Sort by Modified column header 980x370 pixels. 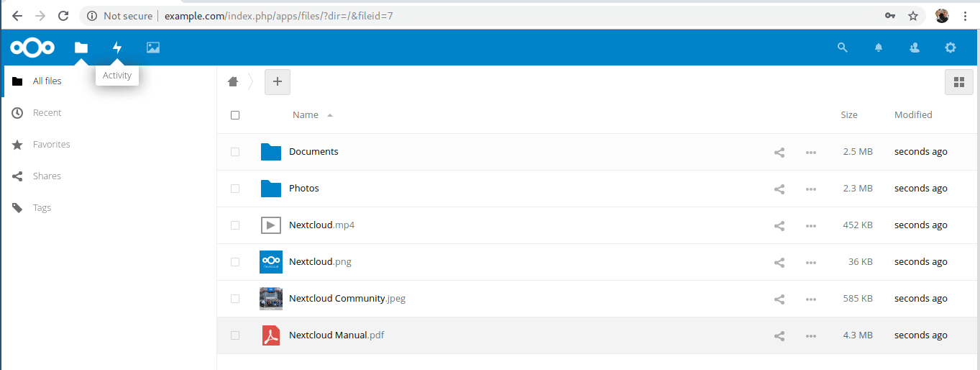click(913, 115)
